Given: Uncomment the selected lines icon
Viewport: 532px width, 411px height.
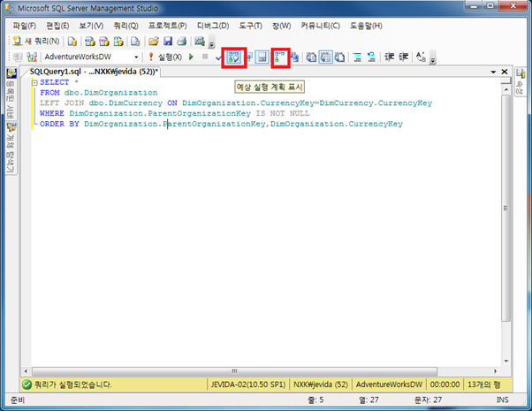Looking at the screenshot, I should (371, 57).
